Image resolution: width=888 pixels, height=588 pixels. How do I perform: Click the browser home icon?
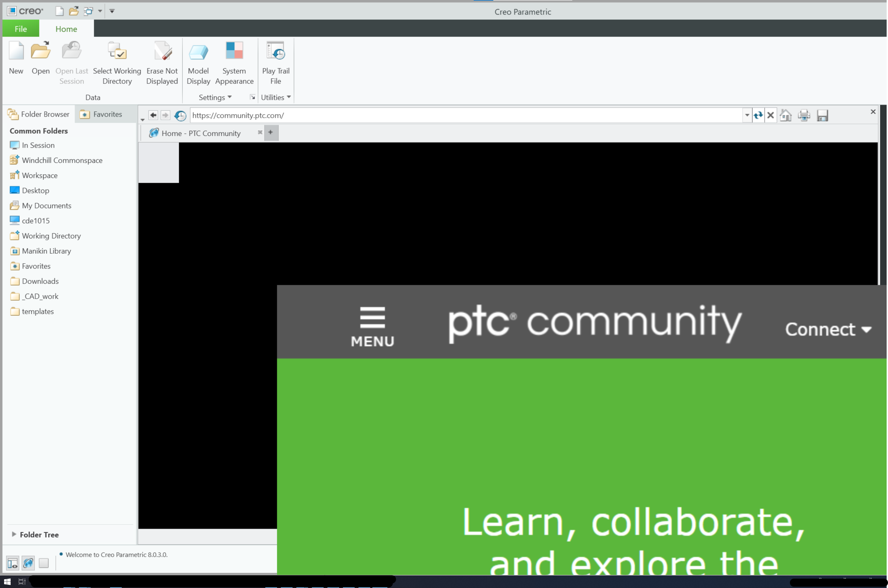coord(786,115)
